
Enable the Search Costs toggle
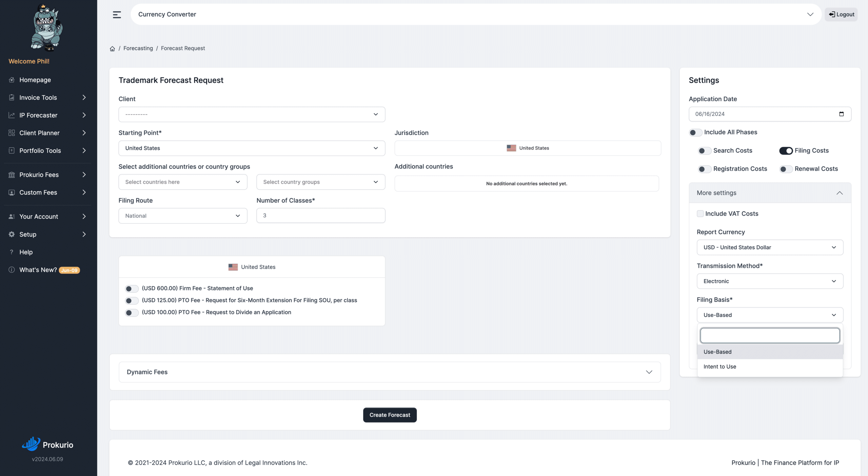point(705,151)
